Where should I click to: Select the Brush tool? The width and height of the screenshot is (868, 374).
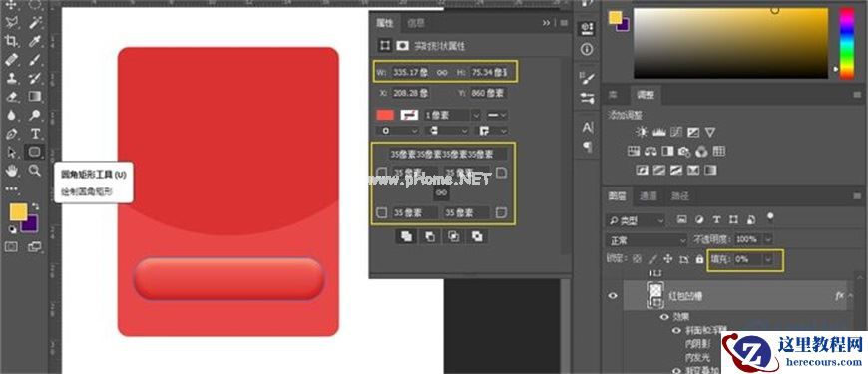(35, 59)
